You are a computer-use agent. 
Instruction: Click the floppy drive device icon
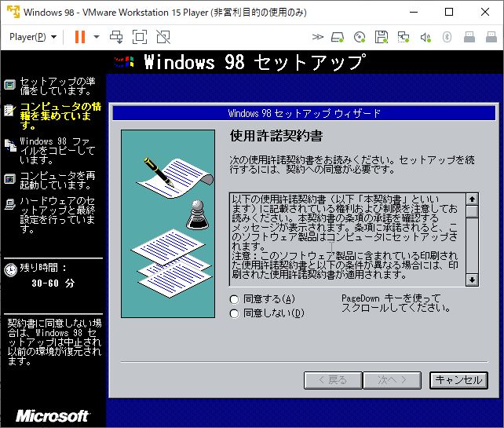382,37
